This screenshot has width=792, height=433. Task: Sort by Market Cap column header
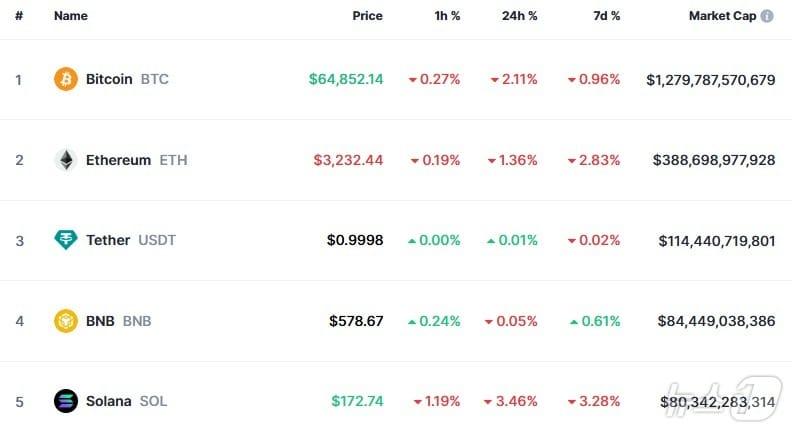click(722, 17)
